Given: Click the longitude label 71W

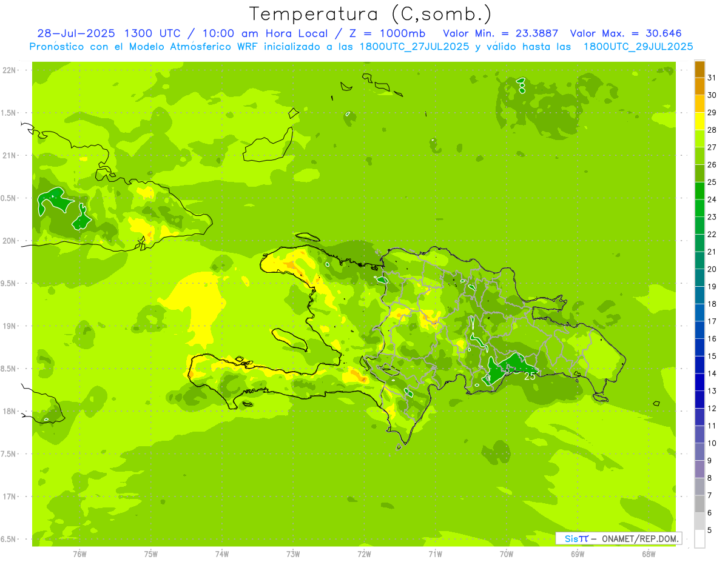Looking at the screenshot, I should tap(435, 554).
